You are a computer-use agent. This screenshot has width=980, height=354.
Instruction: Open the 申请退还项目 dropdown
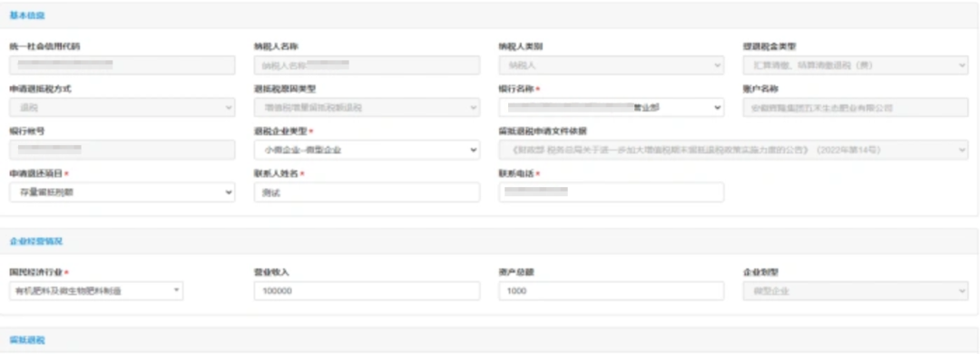pos(122,192)
